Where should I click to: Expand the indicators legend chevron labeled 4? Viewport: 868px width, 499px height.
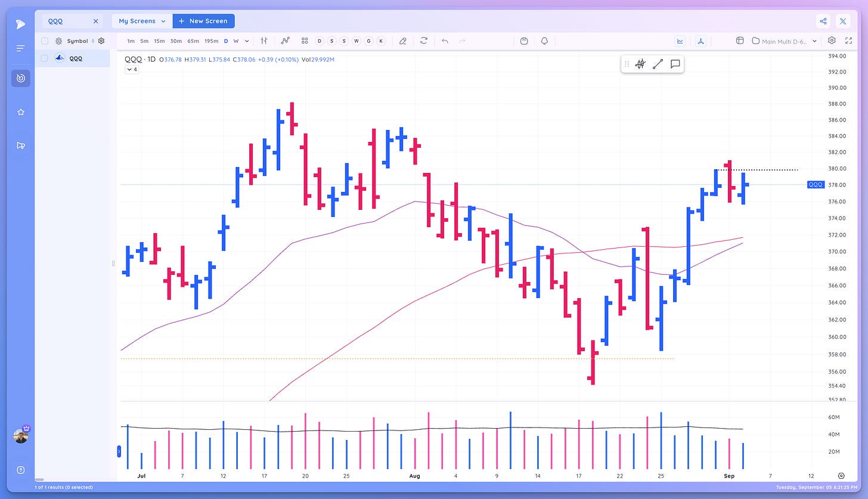(132, 69)
